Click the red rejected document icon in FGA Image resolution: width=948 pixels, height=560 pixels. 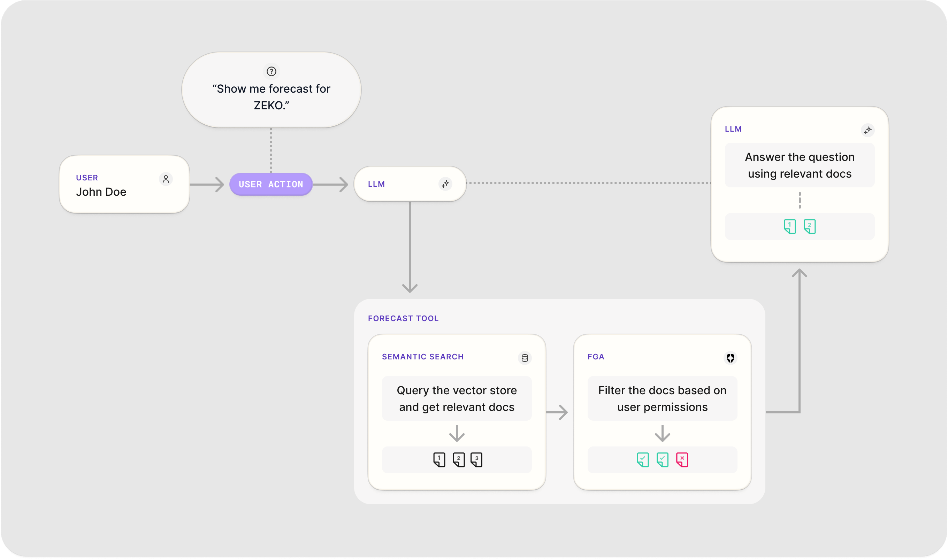[682, 460]
